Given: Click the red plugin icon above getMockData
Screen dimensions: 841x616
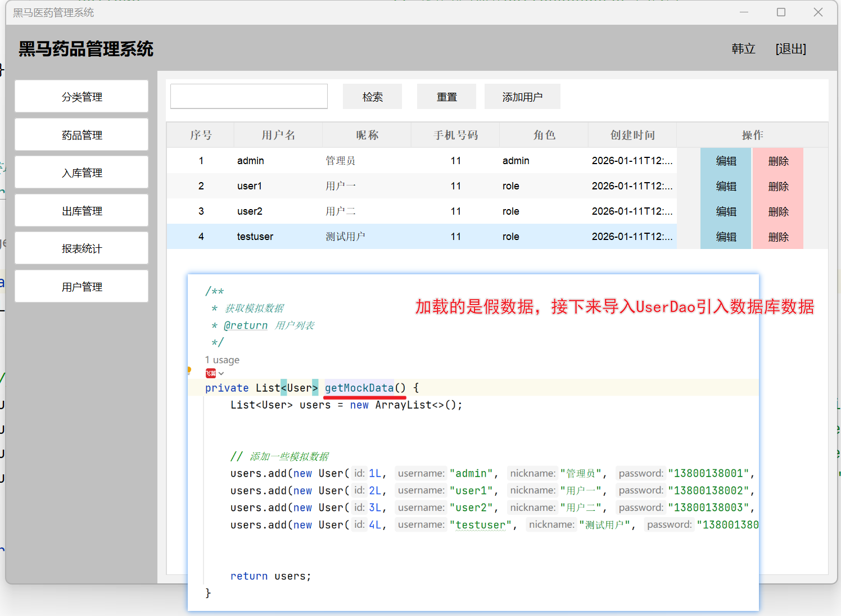Looking at the screenshot, I should point(211,373).
